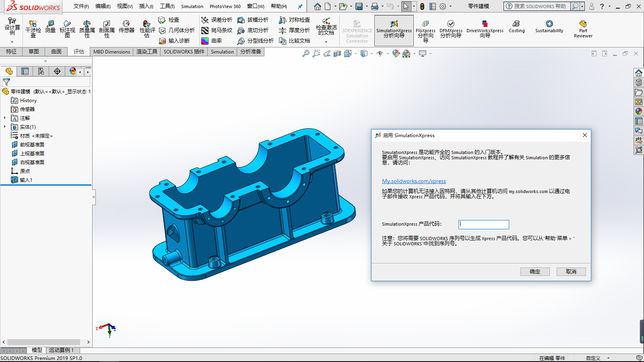Click the Sensor (传感器) tool
The image size is (644, 362).
tap(126, 27)
